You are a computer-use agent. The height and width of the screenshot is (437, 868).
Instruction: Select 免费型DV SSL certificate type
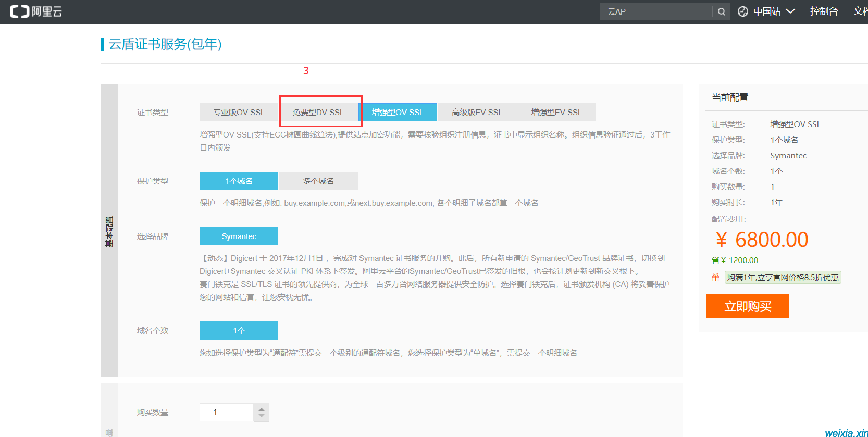318,112
